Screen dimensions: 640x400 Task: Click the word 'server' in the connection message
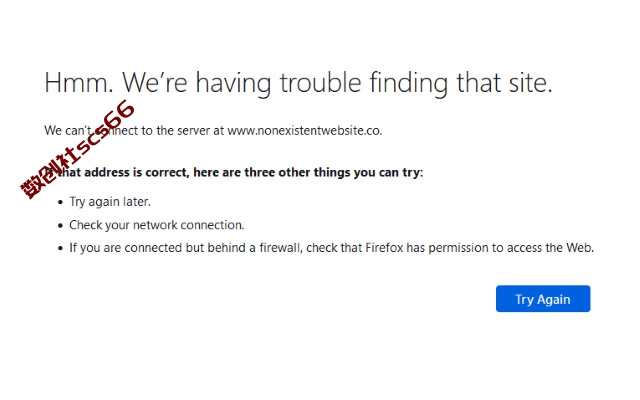[x=193, y=131]
